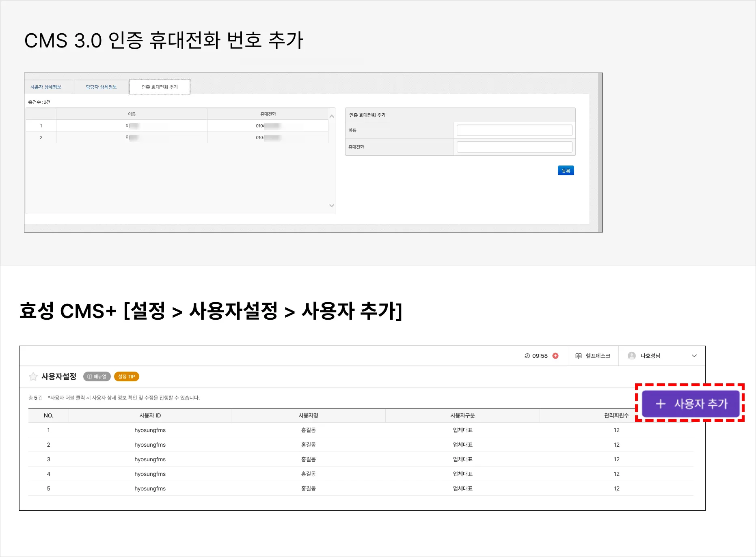This screenshot has height=557, width=756.
Task: Switch to the 담당자 상세정보 tab
Action: pos(102,87)
